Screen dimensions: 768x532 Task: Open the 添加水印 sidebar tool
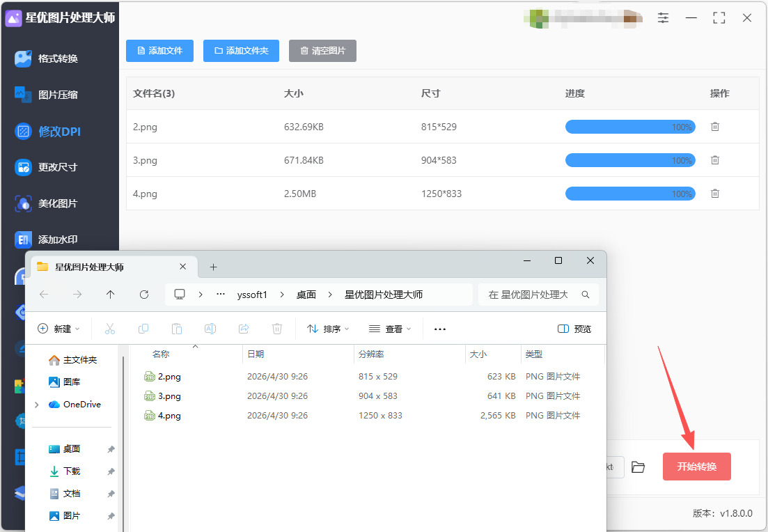[47, 240]
